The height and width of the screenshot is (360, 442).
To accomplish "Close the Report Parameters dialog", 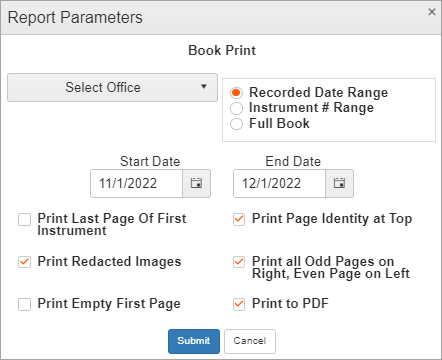I will pyautogui.click(x=432, y=12).
